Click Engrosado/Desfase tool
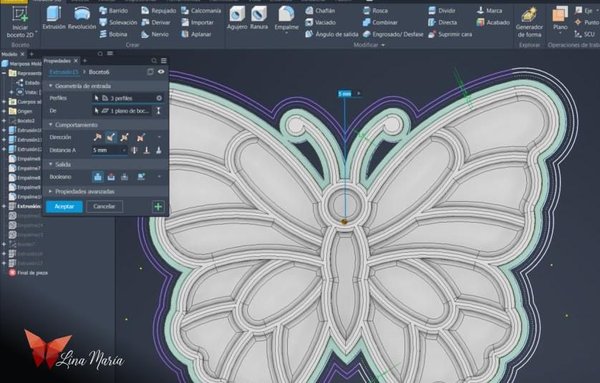 [x=393, y=34]
